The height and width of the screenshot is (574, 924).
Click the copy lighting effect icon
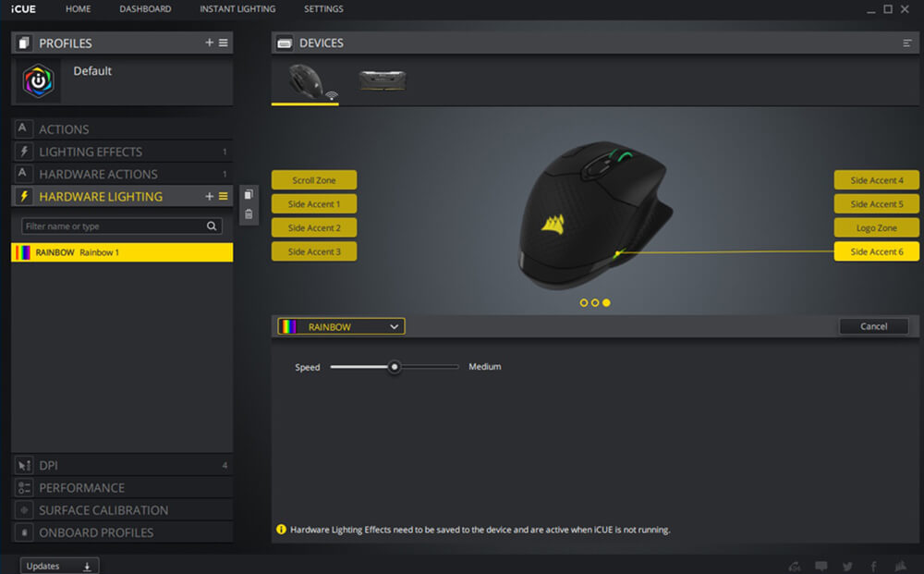click(x=249, y=194)
